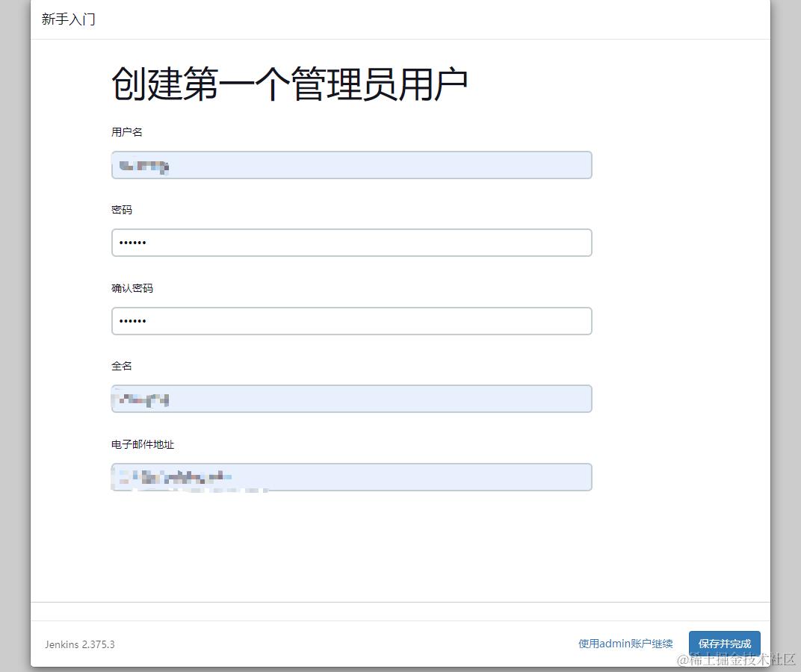
Task: Click the 全名 input field
Action: [351, 398]
